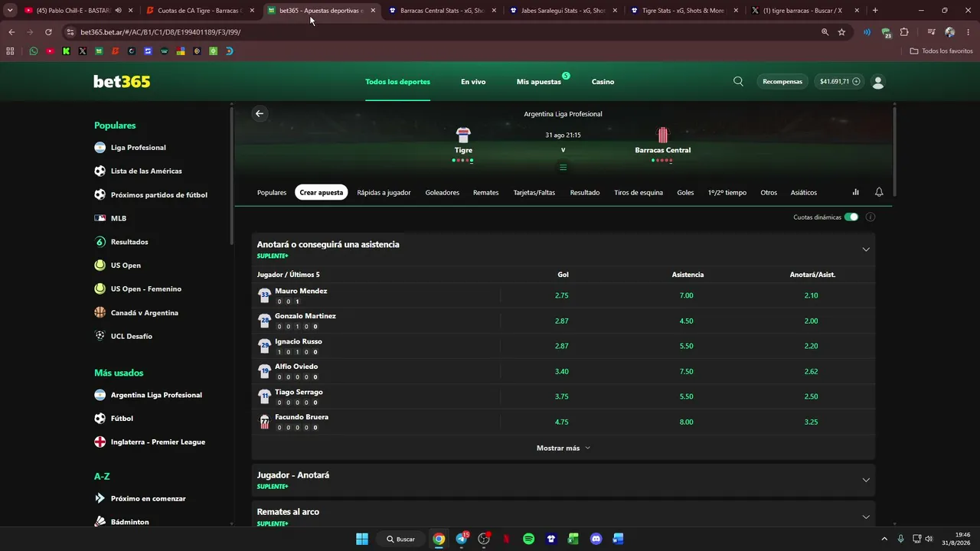Click the Tigre team shirt icon
This screenshot has height=551, width=980.
(463, 135)
